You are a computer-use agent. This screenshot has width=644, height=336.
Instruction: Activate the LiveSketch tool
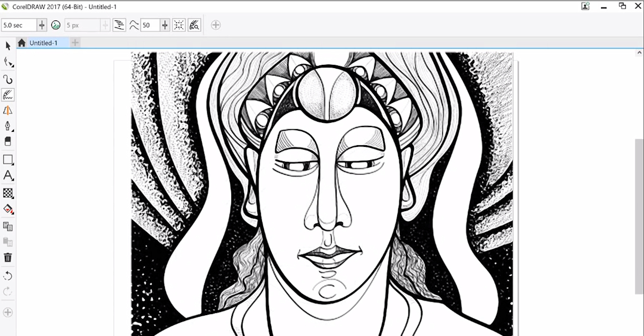[x=8, y=95]
